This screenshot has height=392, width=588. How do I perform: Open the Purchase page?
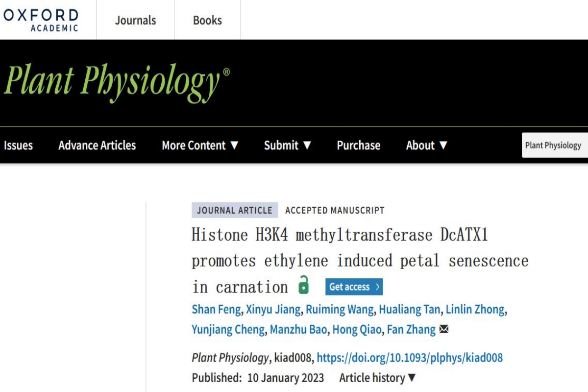[x=359, y=146]
